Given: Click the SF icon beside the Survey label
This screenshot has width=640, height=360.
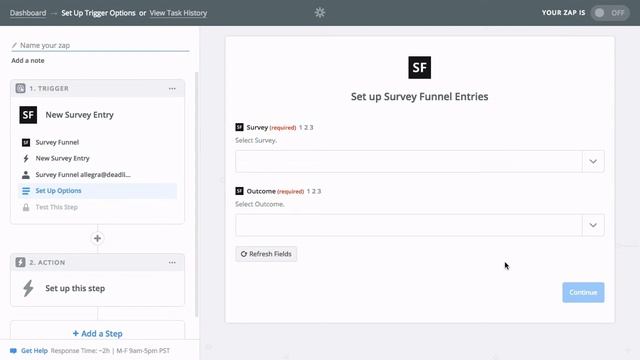Looking at the screenshot, I should click(x=239, y=127).
